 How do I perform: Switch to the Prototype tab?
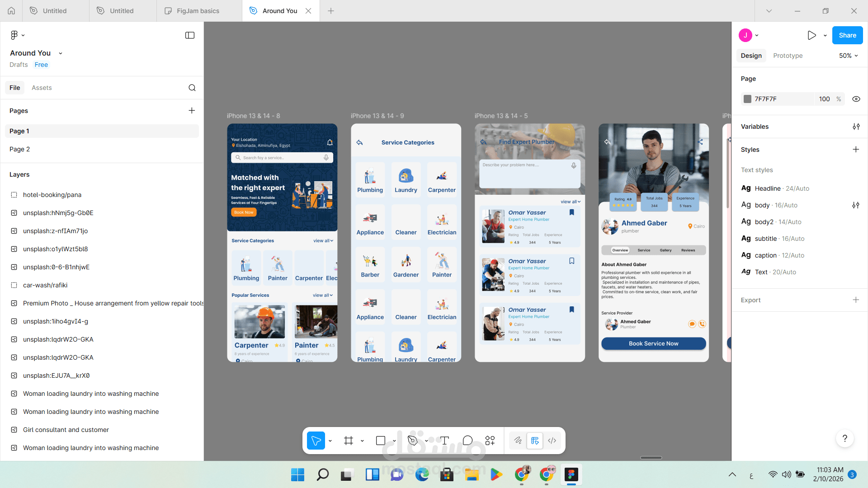(x=788, y=56)
